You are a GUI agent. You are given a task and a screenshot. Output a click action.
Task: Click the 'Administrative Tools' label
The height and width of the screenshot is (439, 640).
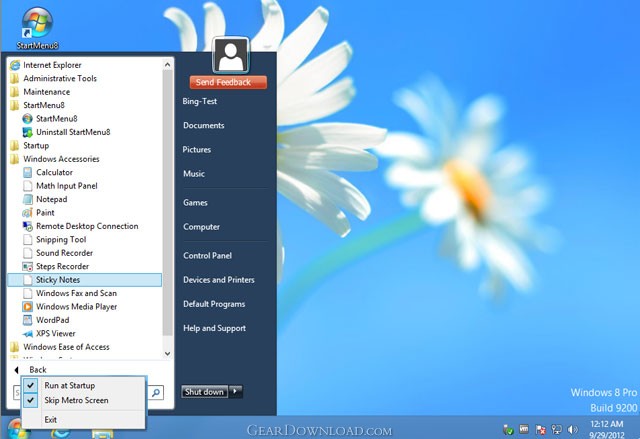60,78
